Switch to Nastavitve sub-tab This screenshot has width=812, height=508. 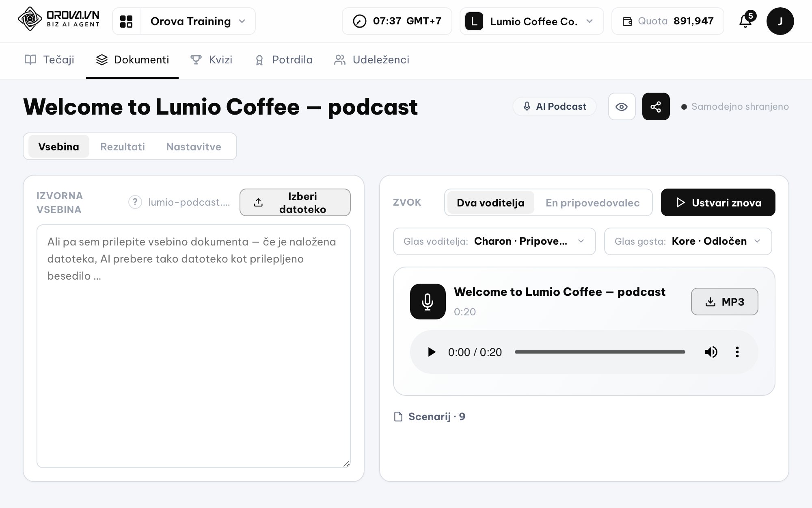(194, 146)
